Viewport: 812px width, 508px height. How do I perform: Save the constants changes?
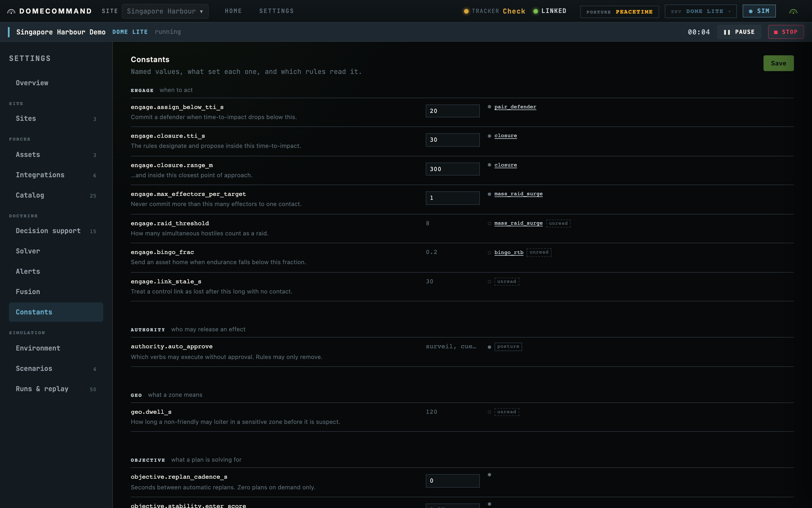click(x=778, y=63)
